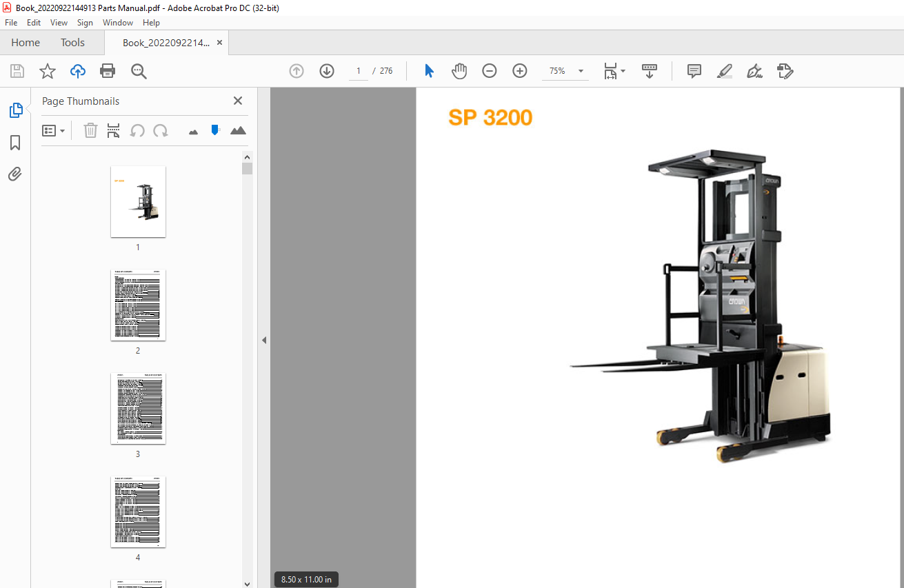Click the scrolling mode keyboard icon

pos(650,71)
